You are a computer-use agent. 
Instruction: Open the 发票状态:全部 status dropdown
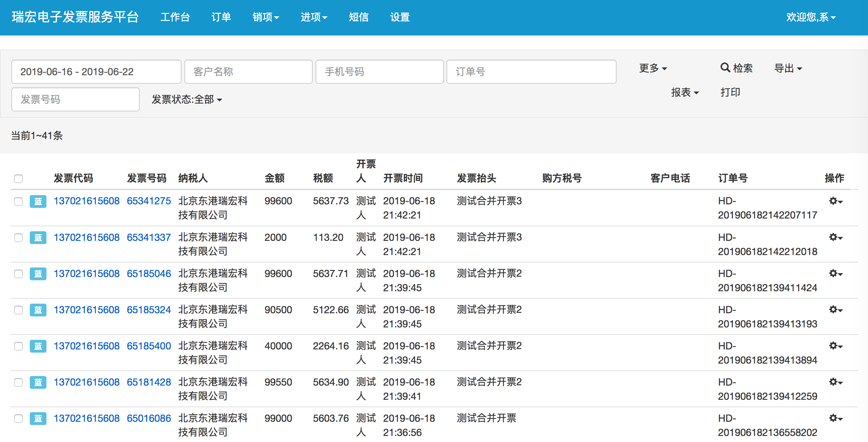[x=187, y=99]
